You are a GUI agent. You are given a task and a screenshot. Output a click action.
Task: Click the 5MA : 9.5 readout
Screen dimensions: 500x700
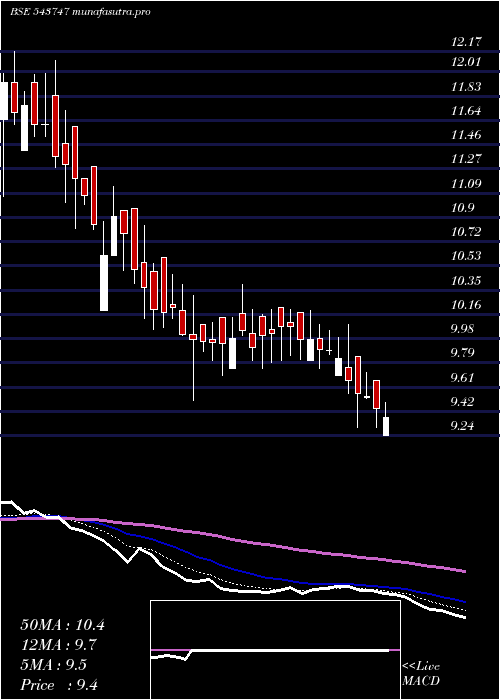(54, 665)
